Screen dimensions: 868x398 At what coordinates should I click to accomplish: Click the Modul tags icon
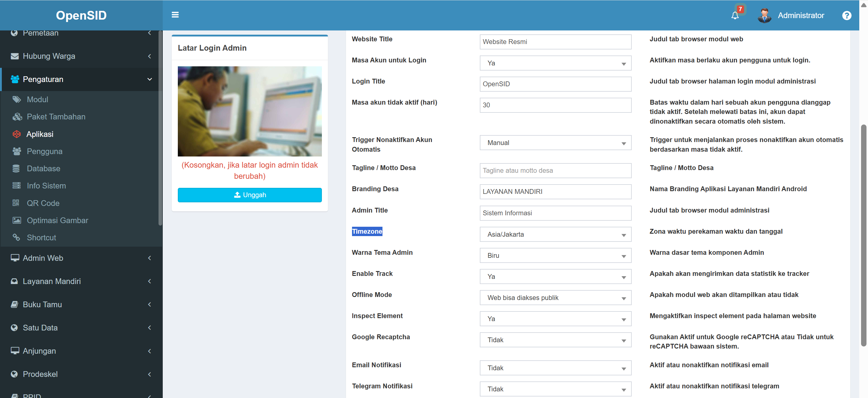(17, 99)
